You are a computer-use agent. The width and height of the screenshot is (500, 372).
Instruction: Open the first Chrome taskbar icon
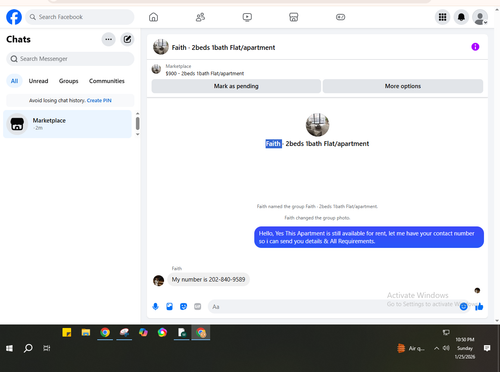coord(105,332)
